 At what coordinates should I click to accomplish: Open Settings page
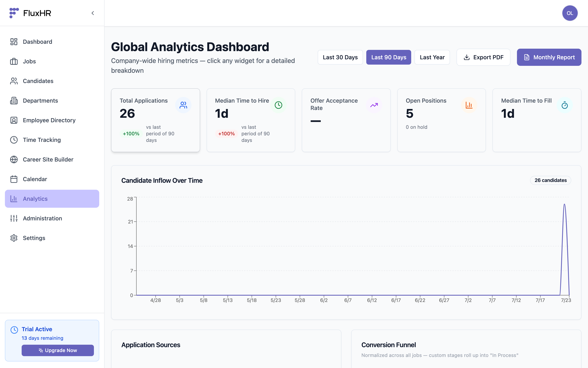(x=52, y=238)
